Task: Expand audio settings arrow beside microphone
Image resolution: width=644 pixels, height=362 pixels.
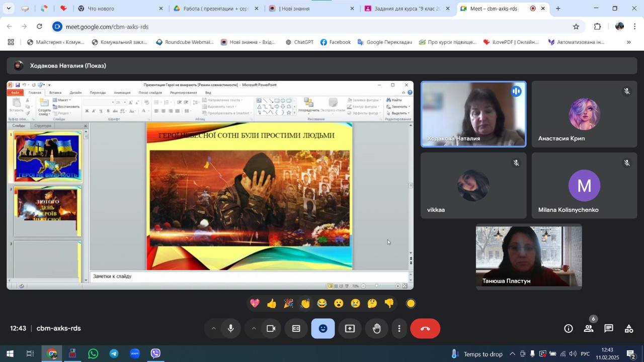Action: click(x=213, y=329)
